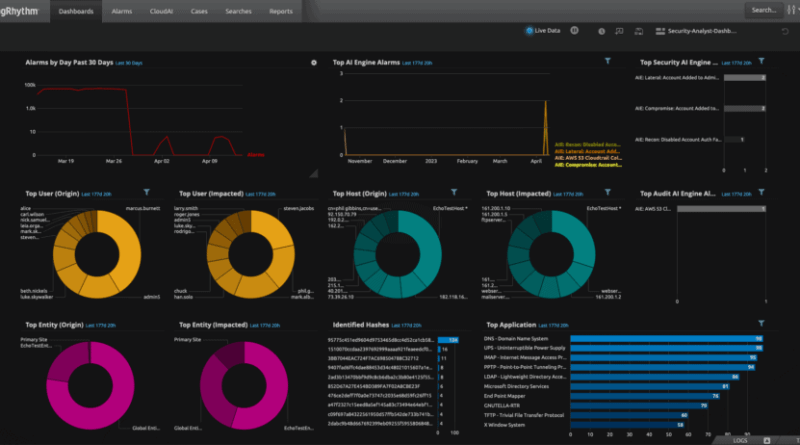Click the luke.skywalker label in Top User (Origin)
Image resolution: width=800 pixels, height=445 pixels.
[37, 297]
